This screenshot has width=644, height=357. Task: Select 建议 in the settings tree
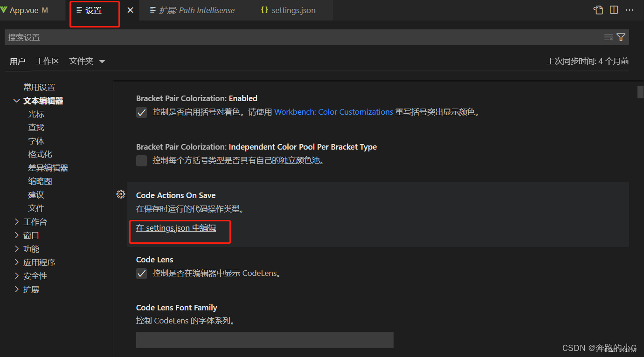click(36, 195)
